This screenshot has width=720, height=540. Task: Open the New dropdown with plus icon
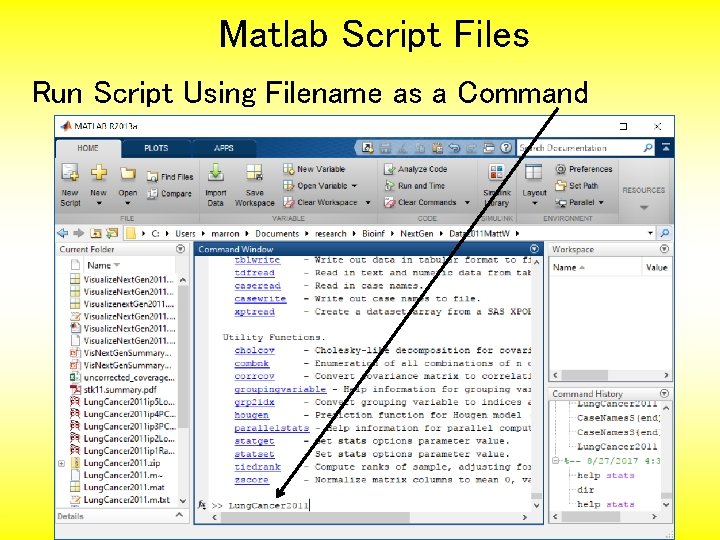99,185
